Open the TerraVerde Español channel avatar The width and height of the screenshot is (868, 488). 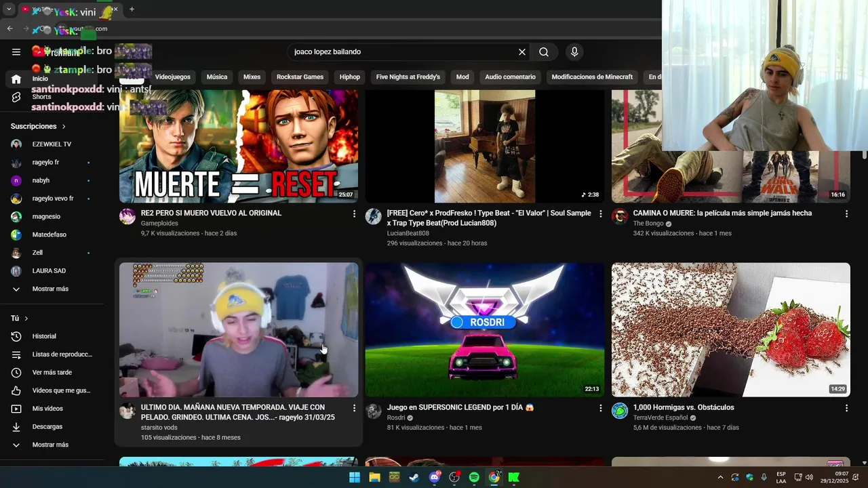[620, 411]
